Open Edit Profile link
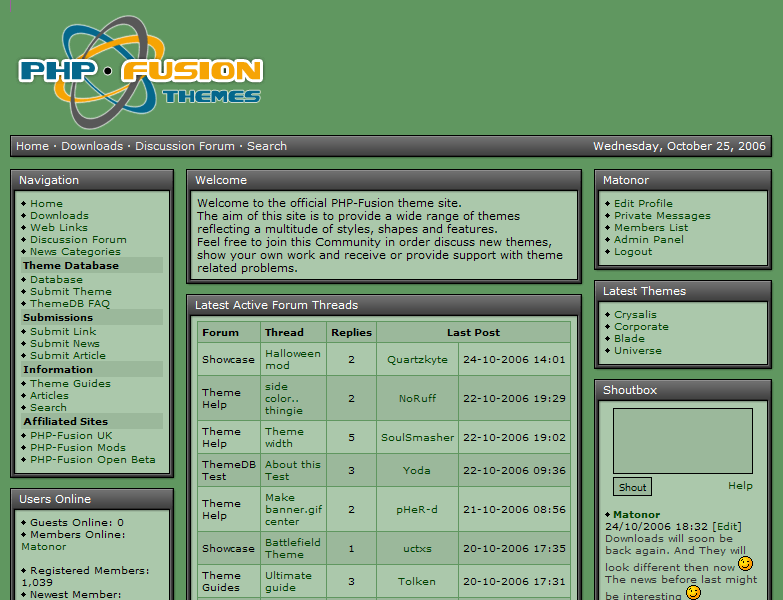The width and height of the screenshot is (783, 600). (x=643, y=204)
